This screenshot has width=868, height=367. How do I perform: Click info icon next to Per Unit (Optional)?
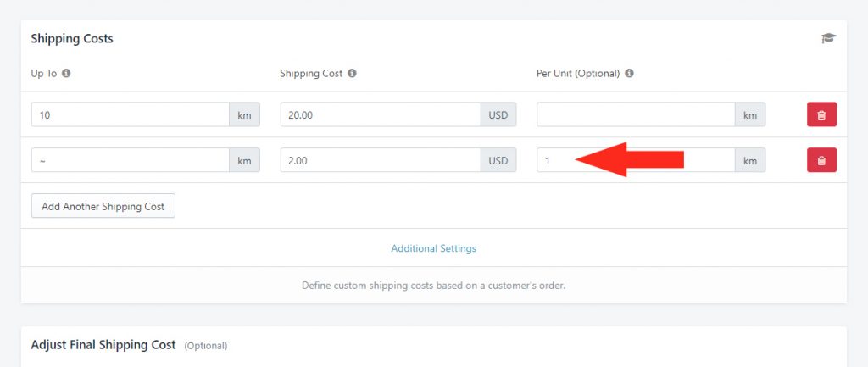click(629, 73)
